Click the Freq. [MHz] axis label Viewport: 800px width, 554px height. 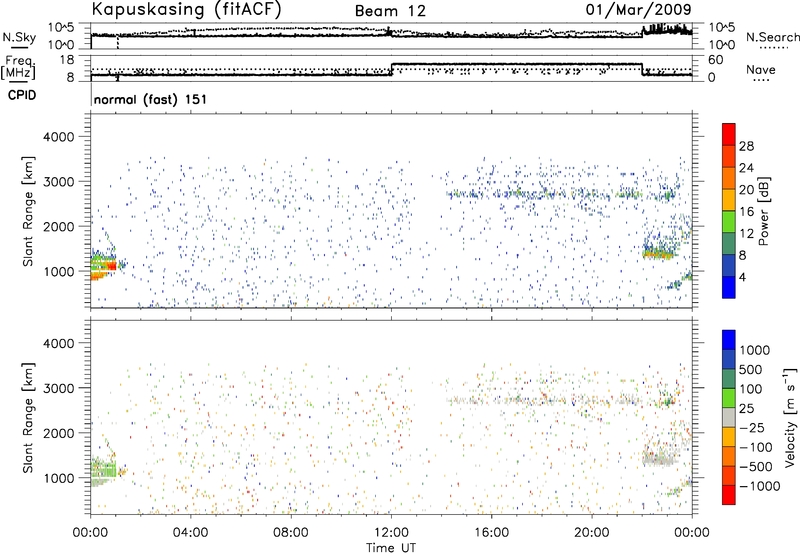[x=19, y=68]
